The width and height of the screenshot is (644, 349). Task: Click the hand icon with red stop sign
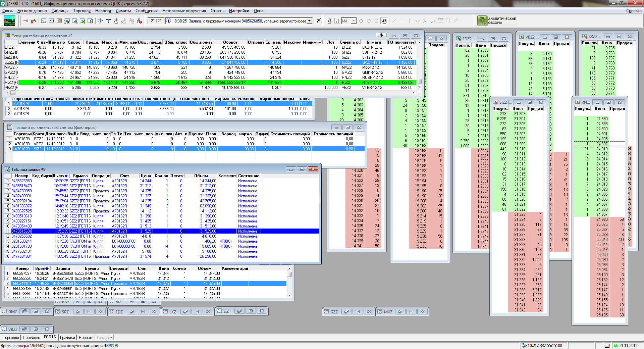(139, 21)
